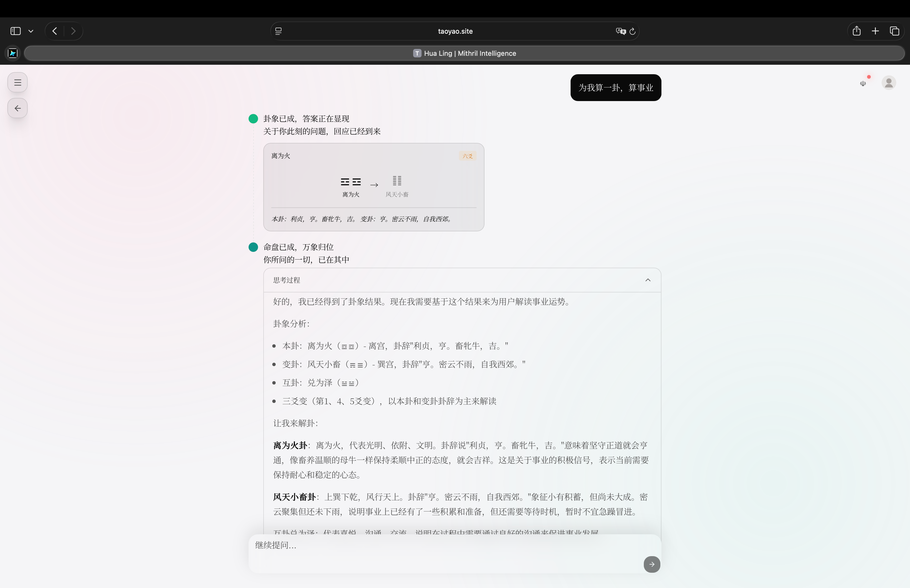Click the 六爻 tag on the card
Screen dimensions: 910x588
tap(467, 156)
